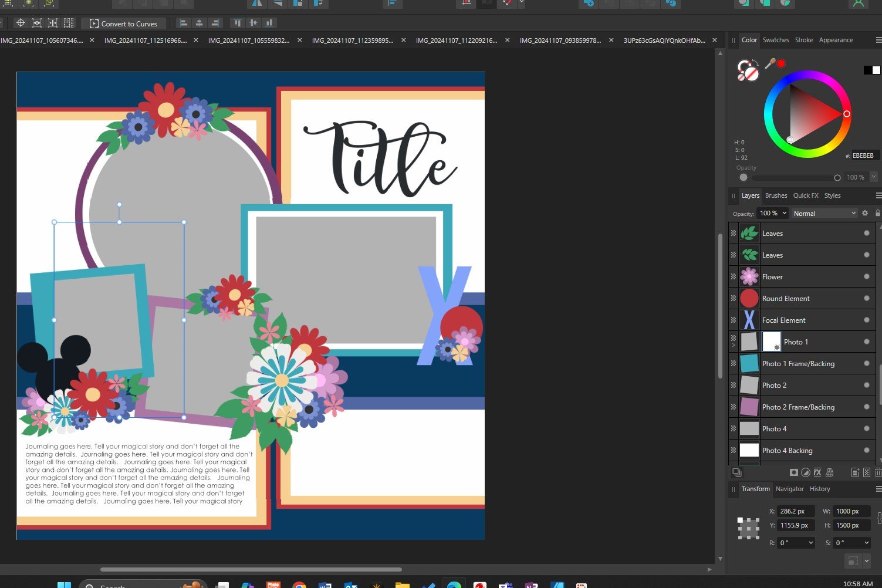Open the Navigator tab
This screenshot has height=588, width=882.
[x=789, y=489]
